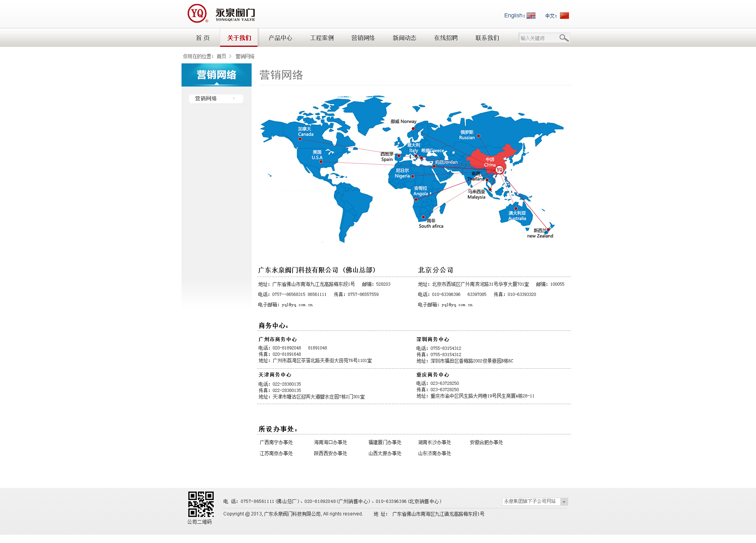Screen dimensions: 756x543
Task: Click the 营销网络 sidebar link
Action: click(x=206, y=98)
